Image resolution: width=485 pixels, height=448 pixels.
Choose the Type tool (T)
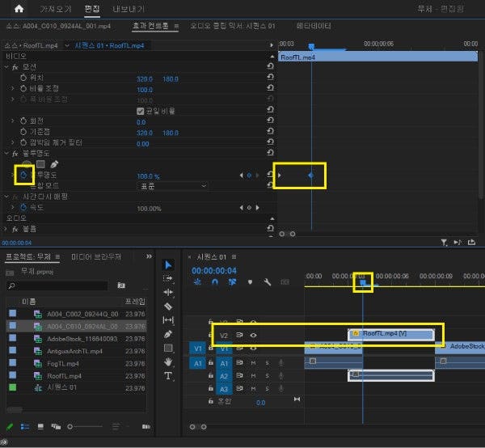pyautogui.click(x=168, y=376)
